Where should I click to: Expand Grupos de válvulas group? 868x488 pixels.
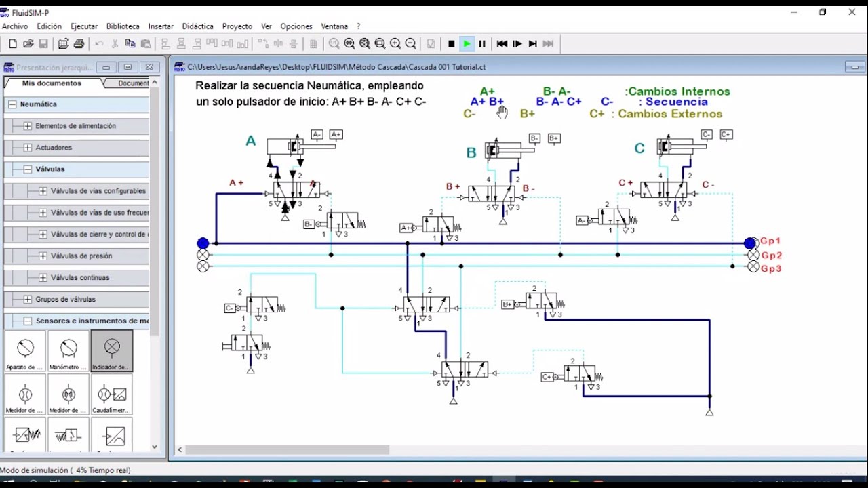pos(28,300)
